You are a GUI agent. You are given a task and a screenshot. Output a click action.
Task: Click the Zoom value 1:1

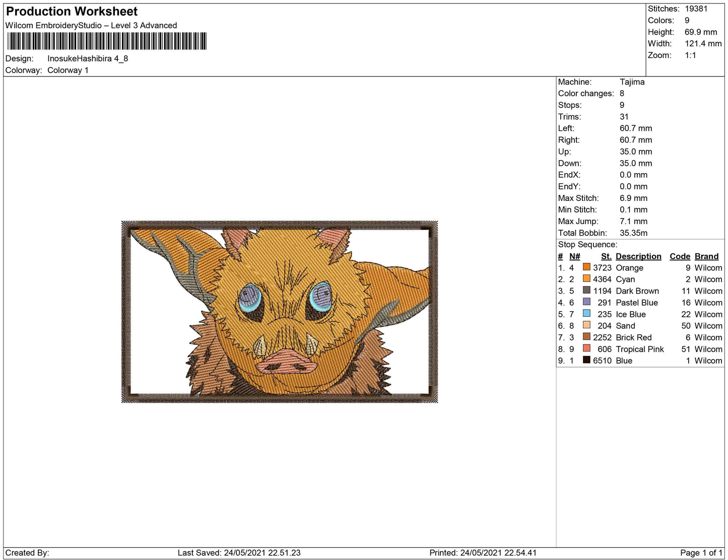[x=690, y=55]
